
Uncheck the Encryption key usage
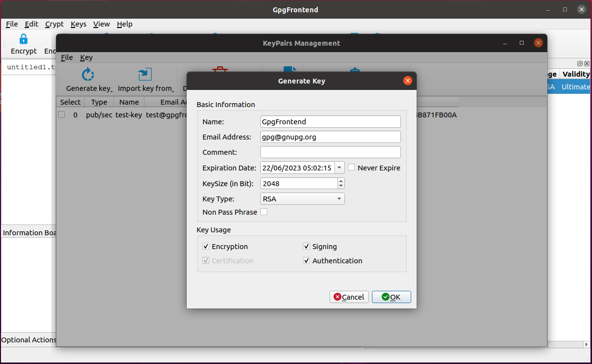click(206, 247)
